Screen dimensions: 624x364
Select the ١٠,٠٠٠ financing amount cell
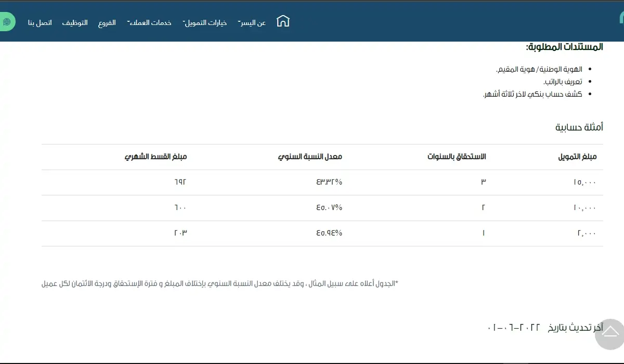pos(585,208)
